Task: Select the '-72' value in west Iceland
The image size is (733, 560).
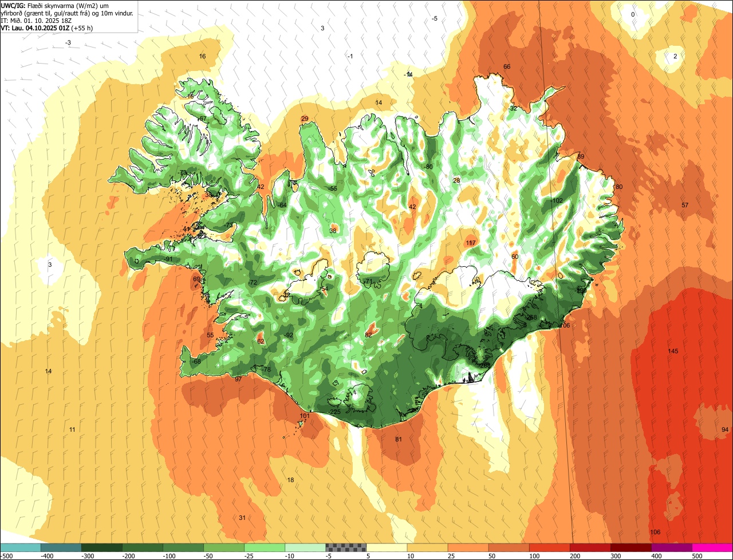Action: click(252, 283)
